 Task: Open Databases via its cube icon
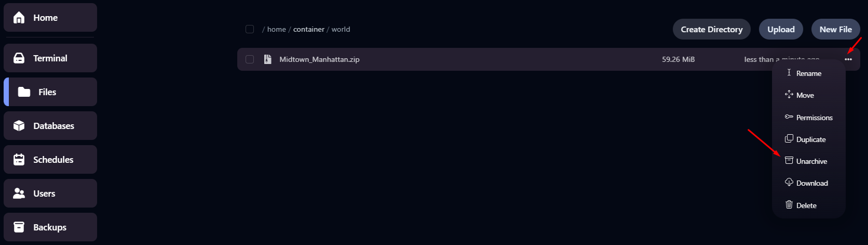click(19, 126)
